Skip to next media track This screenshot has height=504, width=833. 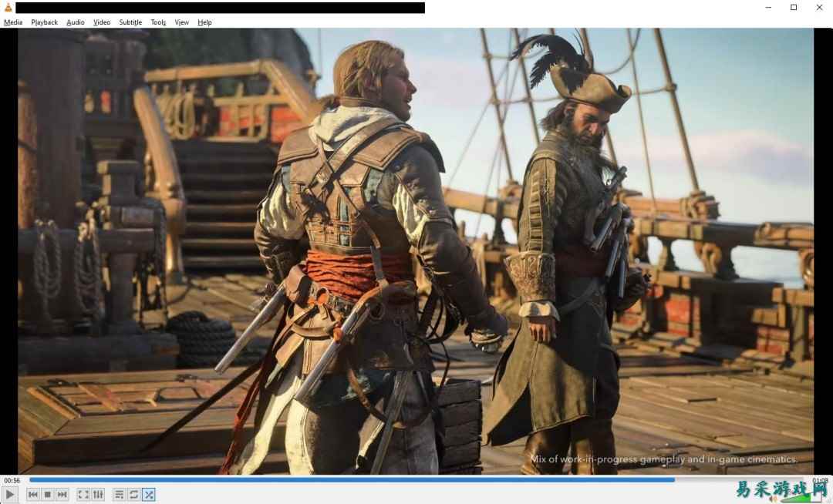[62, 495]
